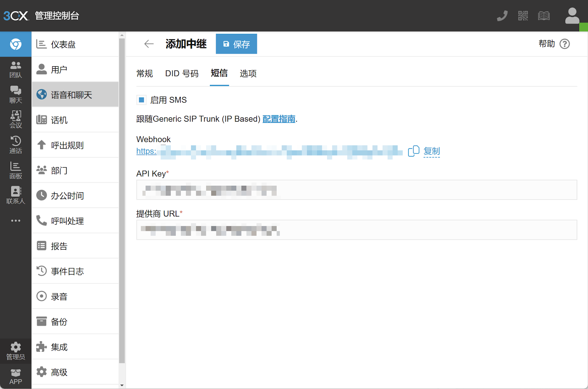Open the Chat sidebar section
588x389 pixels.
[15, 94]
